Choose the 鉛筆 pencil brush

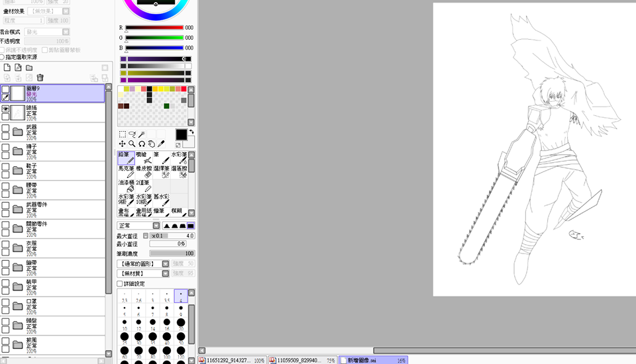[126, 158]
